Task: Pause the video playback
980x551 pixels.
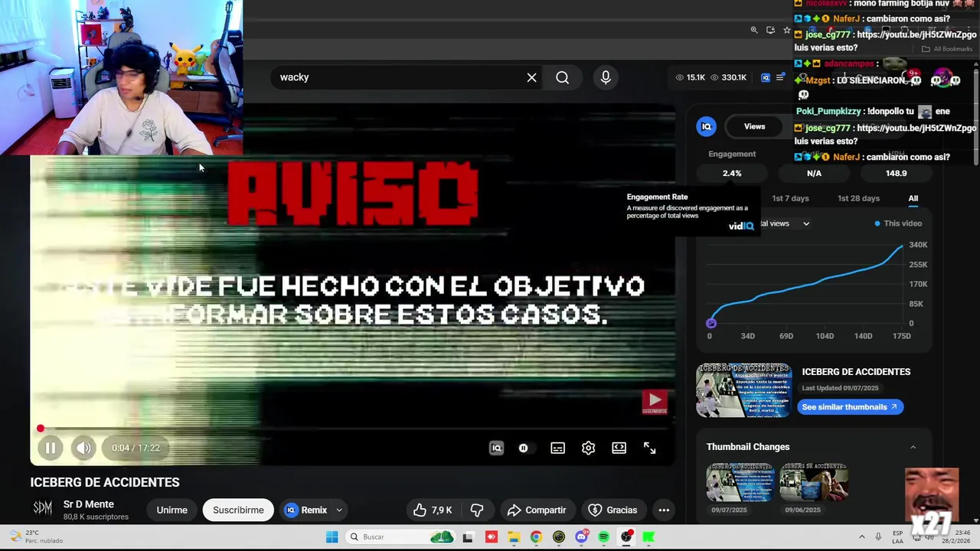Action: pyautogui.click(x=51, y=448)
